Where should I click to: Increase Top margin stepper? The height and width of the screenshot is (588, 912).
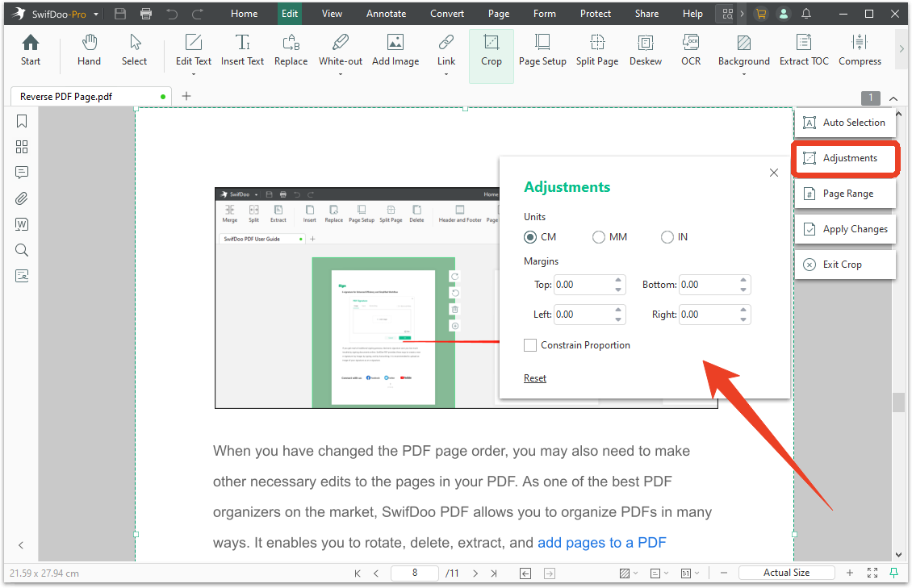pyautogui.click(x=618, y=280)
